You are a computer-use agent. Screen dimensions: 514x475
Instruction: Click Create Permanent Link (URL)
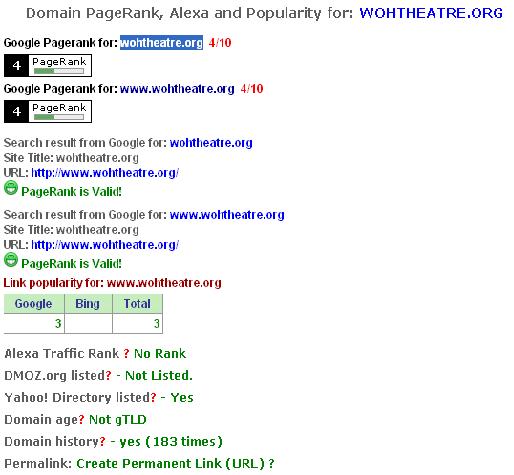point(171,464)
